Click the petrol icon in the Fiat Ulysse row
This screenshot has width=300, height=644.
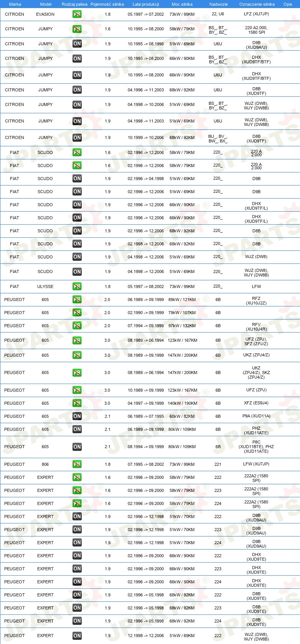77,286
